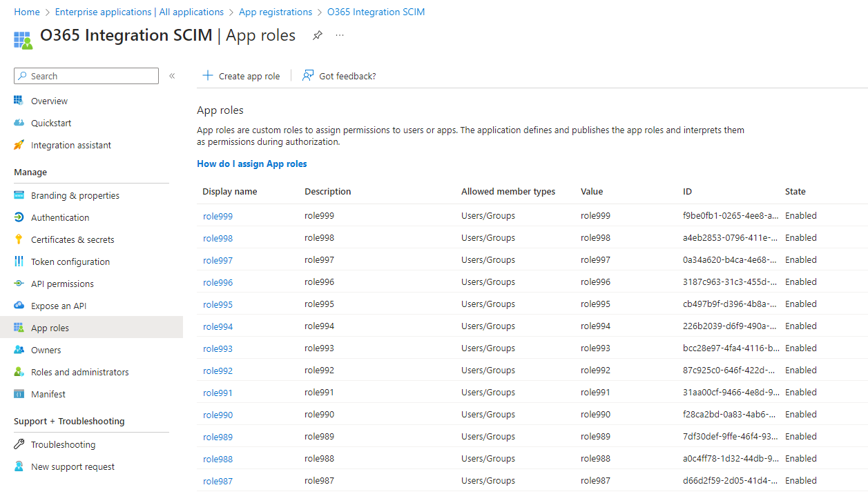Open the role999 app role link
Image resolution: width=868 pixels, height=494 pixels.
click(218, 216)
